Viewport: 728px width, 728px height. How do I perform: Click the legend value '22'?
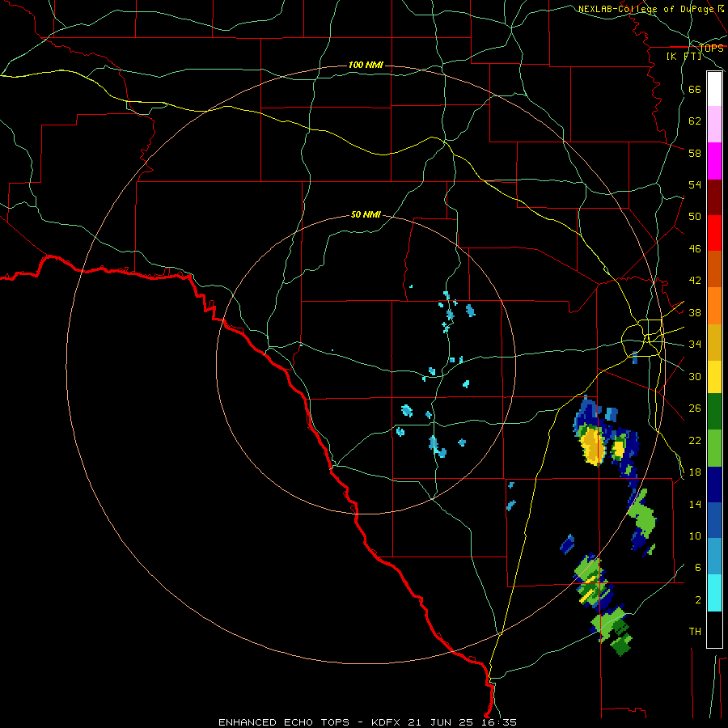[695, 440]
